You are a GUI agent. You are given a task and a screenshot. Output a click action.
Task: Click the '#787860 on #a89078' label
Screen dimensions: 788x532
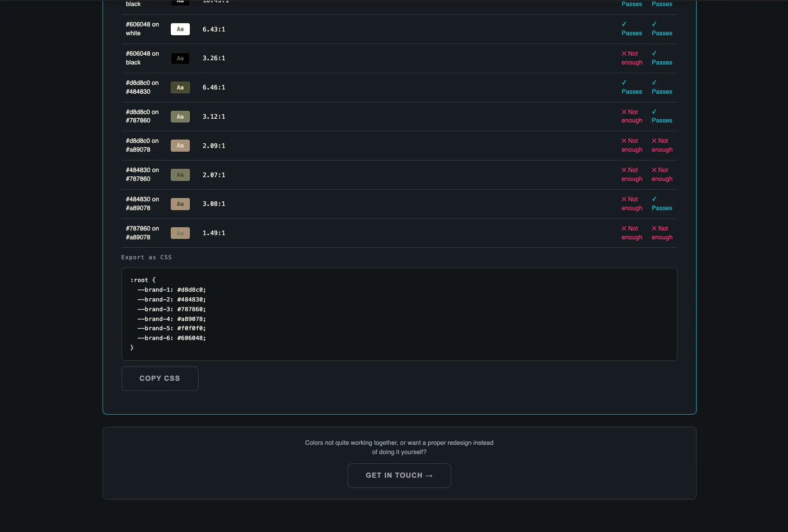point(142,233)
